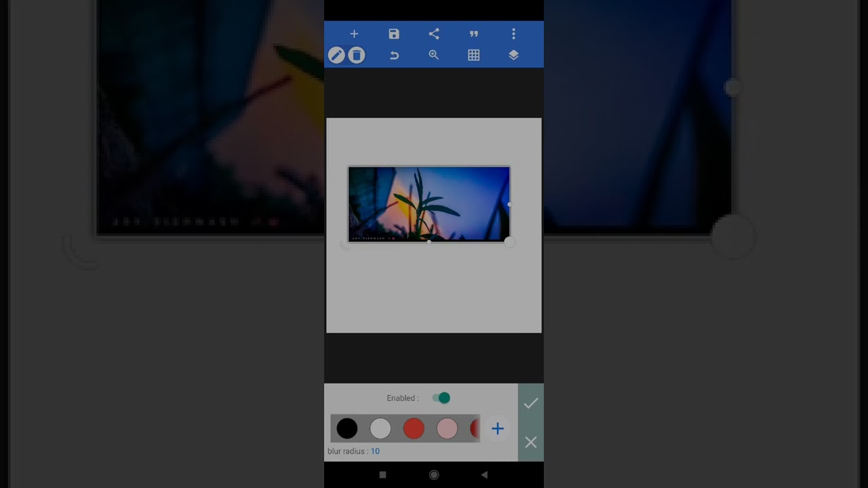This screenshot has width=868, height=488.
Task: Edit the blur radius value 10
Action: tap(375, 451)
